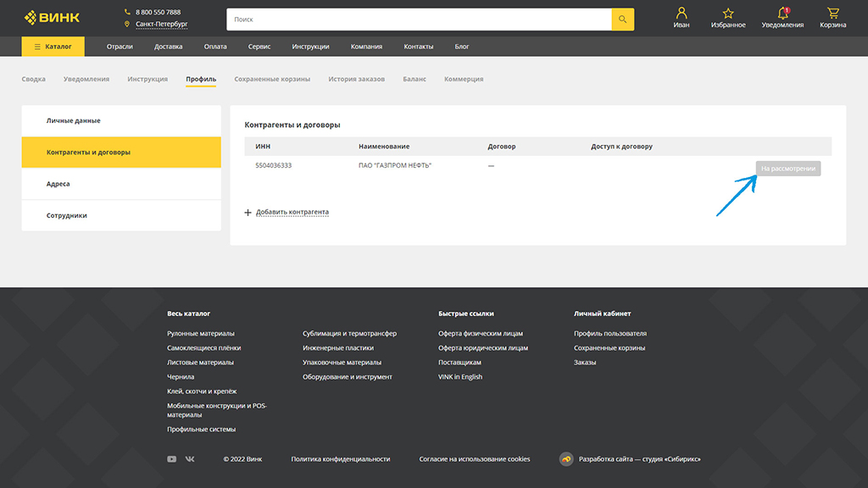The width and height of the screenshot is (868, 488).
Task: Open Личные данные in sidebar
Action: (121, 120)
